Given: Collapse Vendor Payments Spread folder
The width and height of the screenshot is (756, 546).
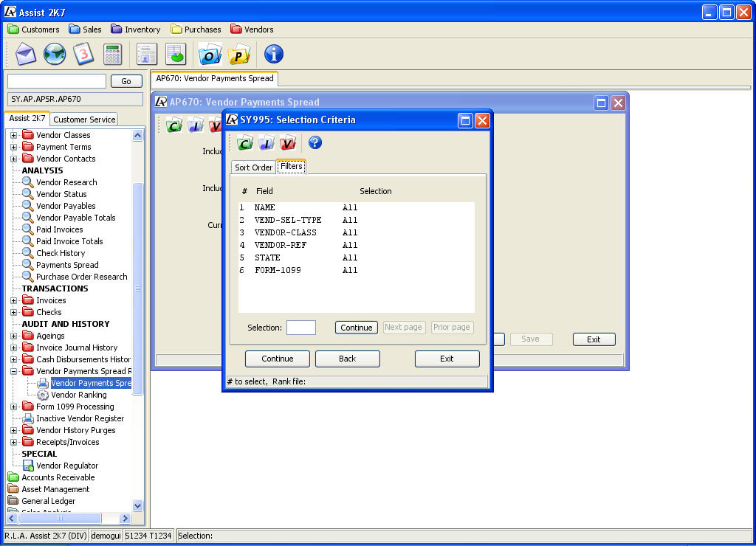Looking at the screenshot, I should click(x=13, y=372).
